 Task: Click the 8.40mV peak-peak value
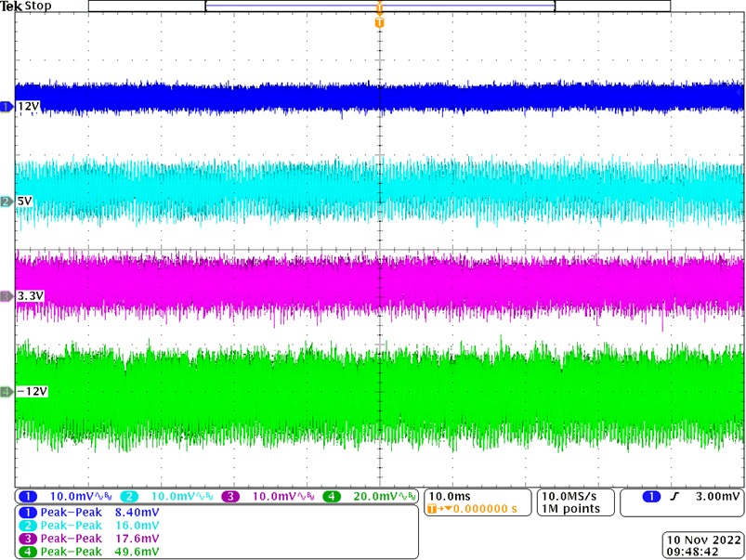[x=137, y=513]
